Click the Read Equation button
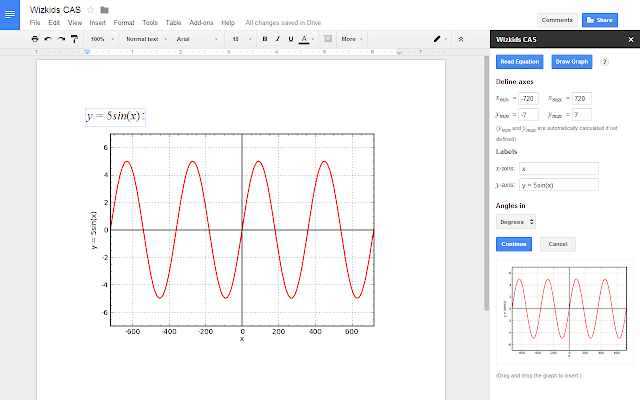The height and width of the screenshot is (400, 640). [520, 62]
